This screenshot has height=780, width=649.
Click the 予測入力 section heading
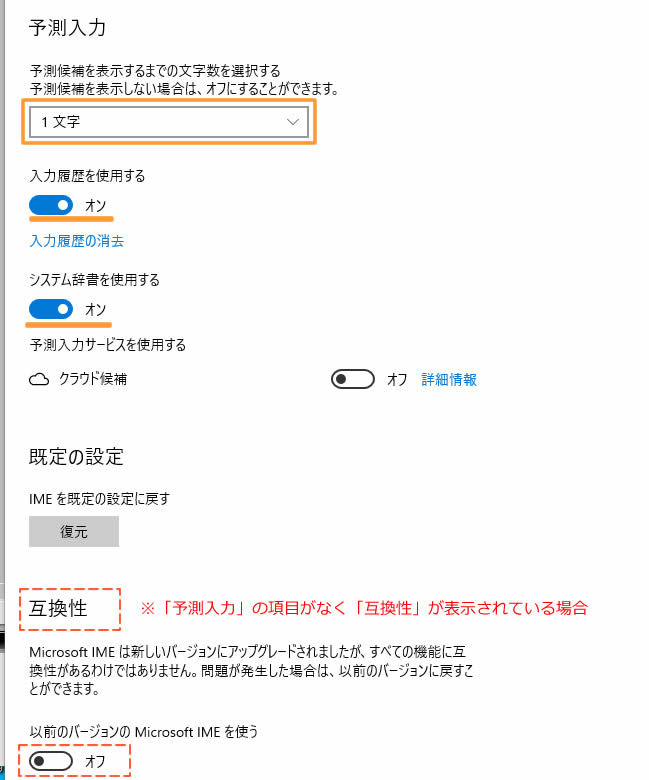pyautogui.click(x=67, y=28)
